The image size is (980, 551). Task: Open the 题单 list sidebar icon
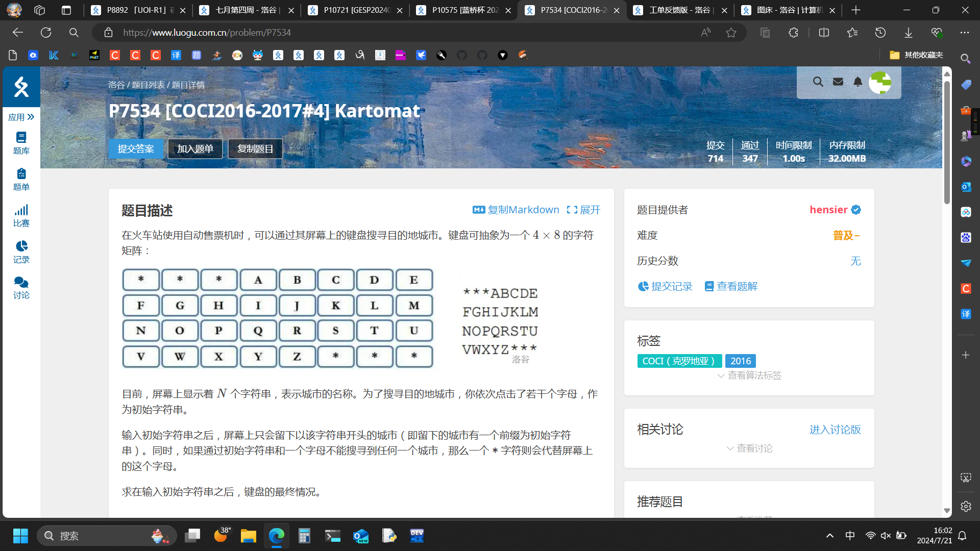(21, 179)
